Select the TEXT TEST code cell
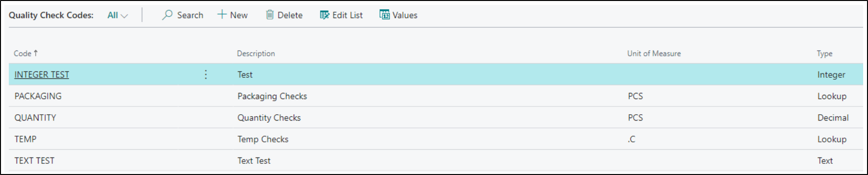Viewport: 868px width, 175px height. coord(34,160)
